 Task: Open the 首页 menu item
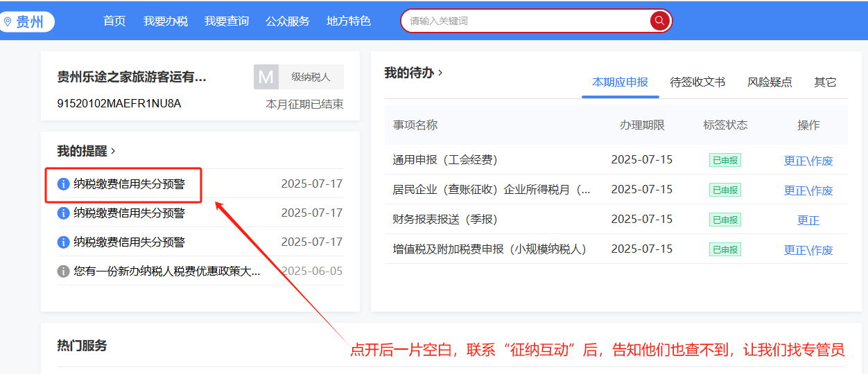tap(114, 21)
